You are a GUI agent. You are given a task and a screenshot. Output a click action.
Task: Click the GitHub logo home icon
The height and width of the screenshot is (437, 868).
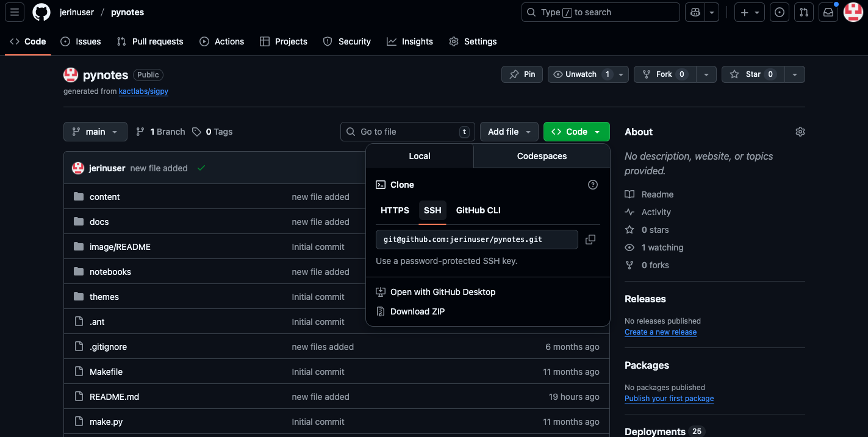41,12
